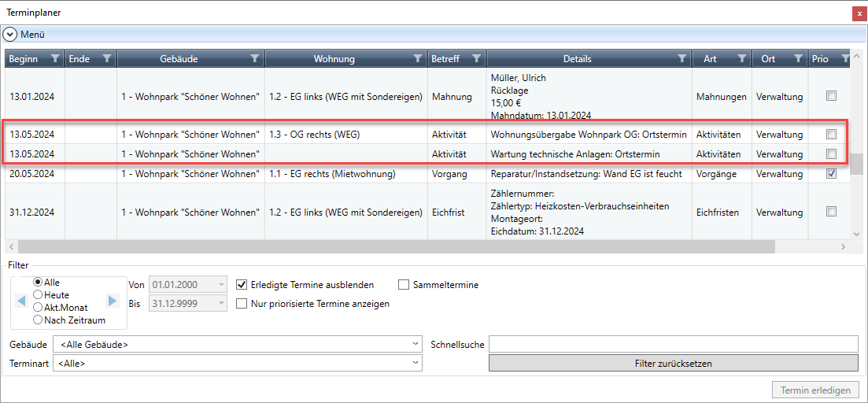Click the blue left arrow in Filter panel
The image size is (868, 403).
pos(20,301)
